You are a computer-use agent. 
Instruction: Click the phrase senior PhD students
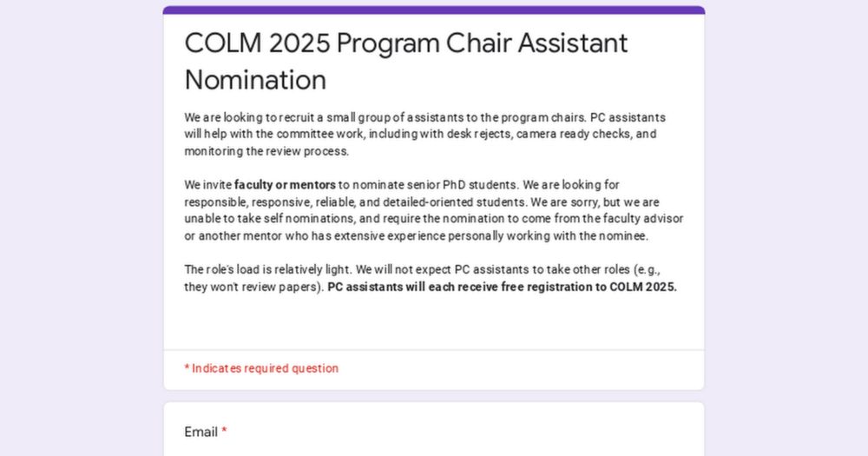[x=462, y=185]
